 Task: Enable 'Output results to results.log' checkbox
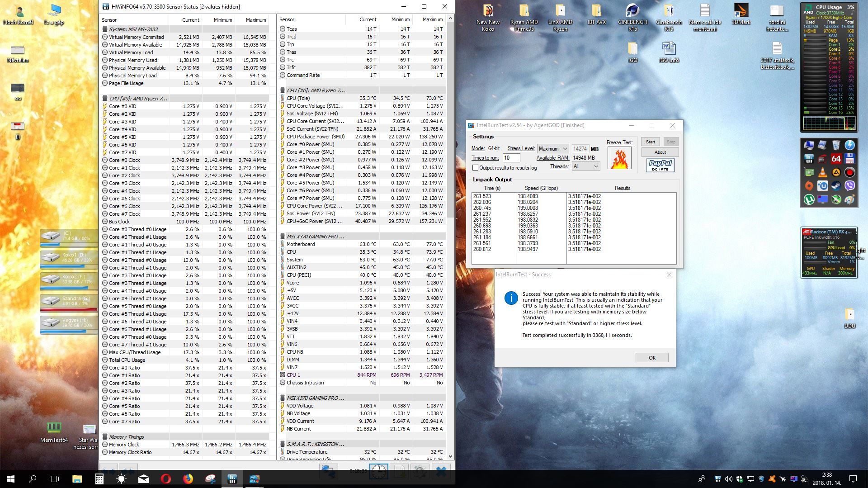[x=475, y=167]
